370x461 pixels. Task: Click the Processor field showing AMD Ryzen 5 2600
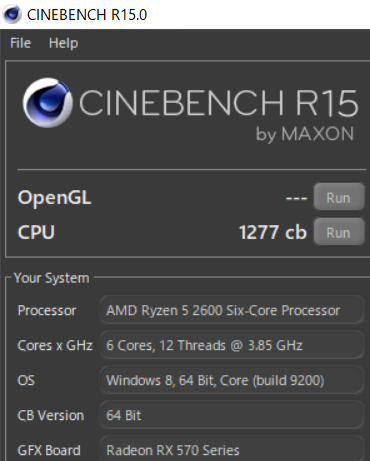point(232,310)
